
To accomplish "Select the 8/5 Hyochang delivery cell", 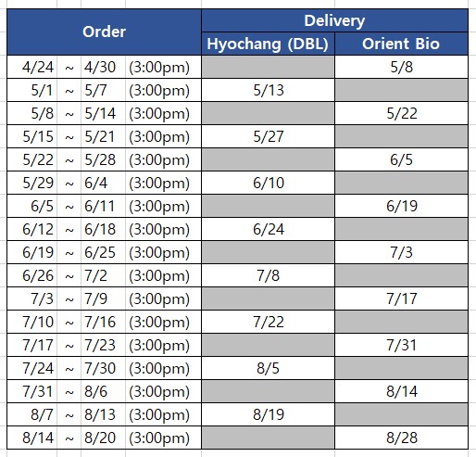I will 268,368.
